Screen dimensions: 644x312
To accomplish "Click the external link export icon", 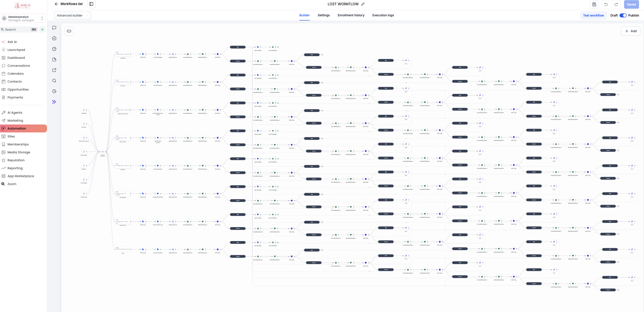I will coord(54,70).
